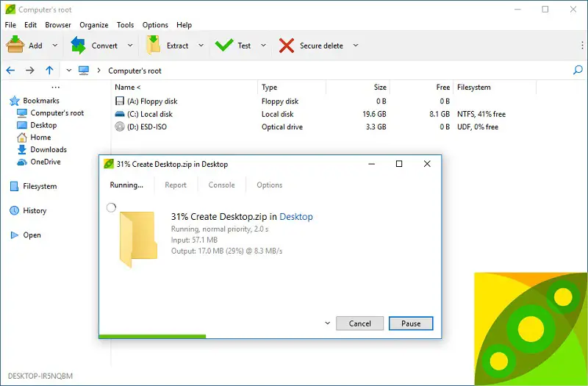Click the Convert blue-green arrows icon
588x386 pixels.
[x=79, y=46]
